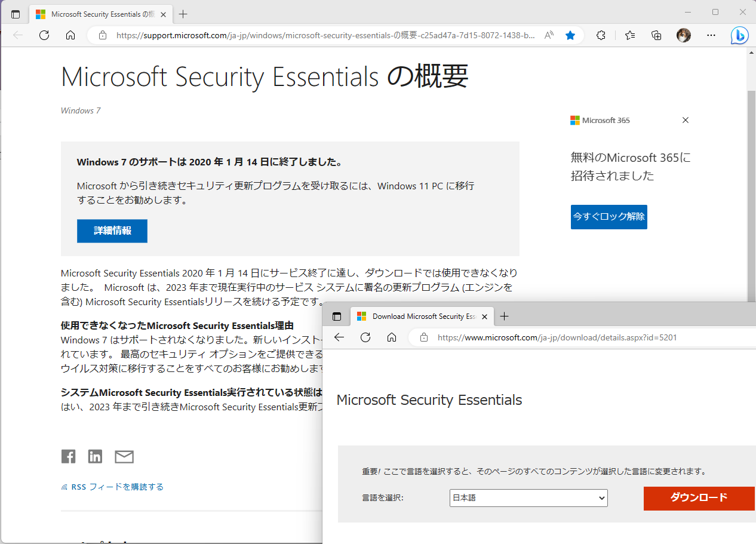Open the Settings and more menu
The width and height of the screenshot is (756, 544).
(x=711, y=35)
